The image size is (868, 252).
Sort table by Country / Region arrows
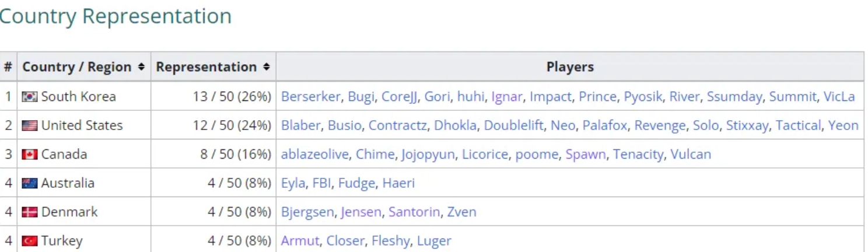pyautogui.click(x=141, y=67)
